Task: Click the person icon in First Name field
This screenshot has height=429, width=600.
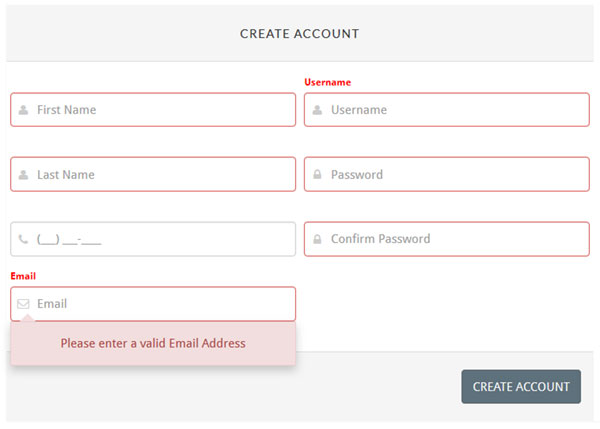Action: 24,110
